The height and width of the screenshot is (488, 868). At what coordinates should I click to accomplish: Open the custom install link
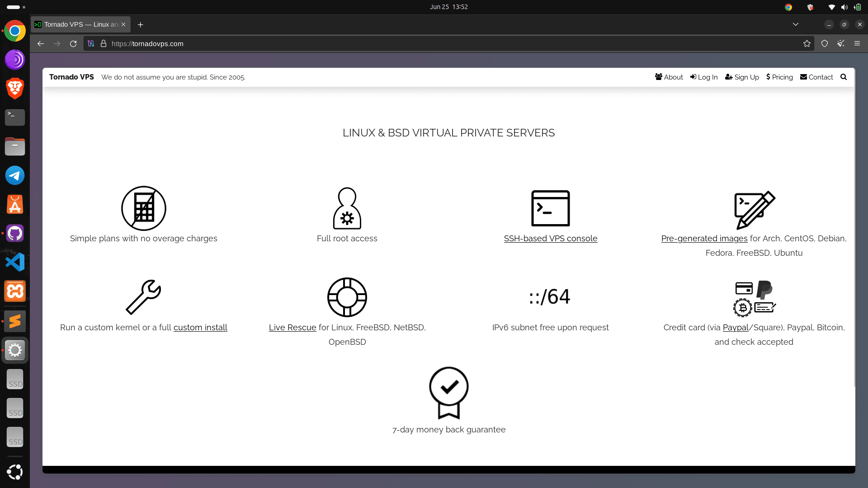[x=200, y=327]
